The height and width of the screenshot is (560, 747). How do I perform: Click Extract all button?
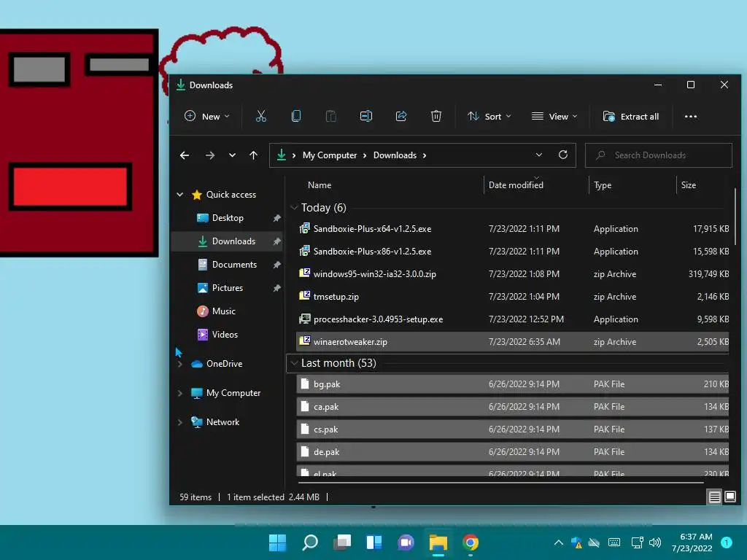(631, 116)
